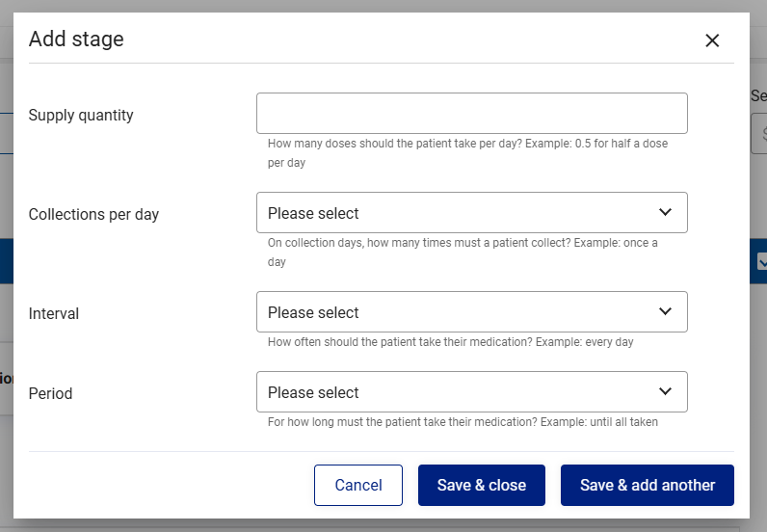Click the Supply quantity label
The image size is (767, 532).
point(81,115)
